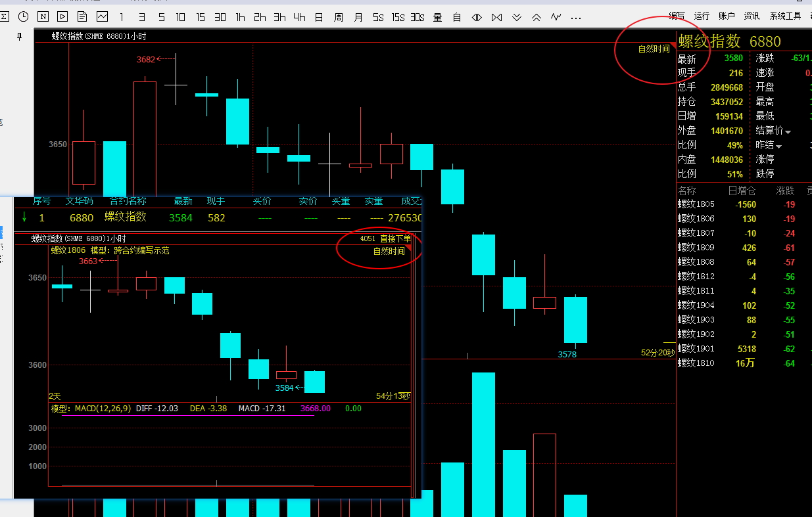The width and height of the screenshot is (812, 517).
Task: Open the 账户 menu
Action: click(x=727, y=16)
